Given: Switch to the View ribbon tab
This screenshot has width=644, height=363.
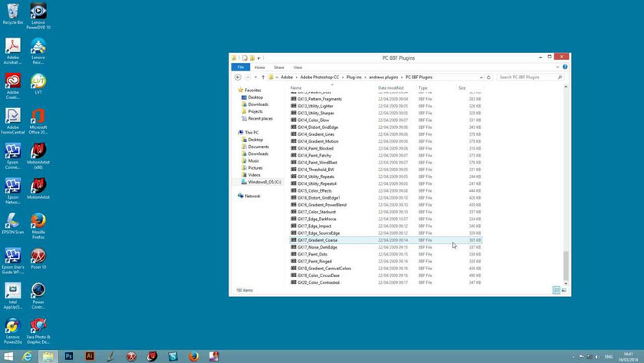Looking at the screenshot, I should [x=297, y=68].
